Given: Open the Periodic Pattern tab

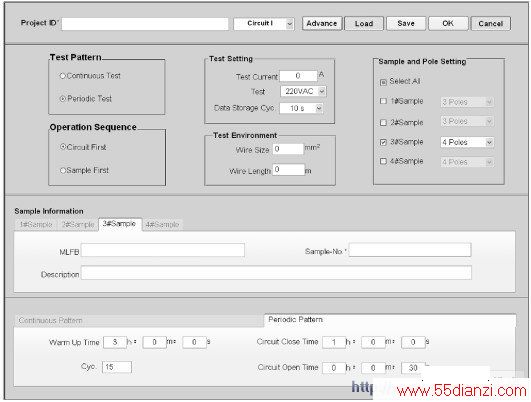Looking at the screenshot, I should point(390,320).
